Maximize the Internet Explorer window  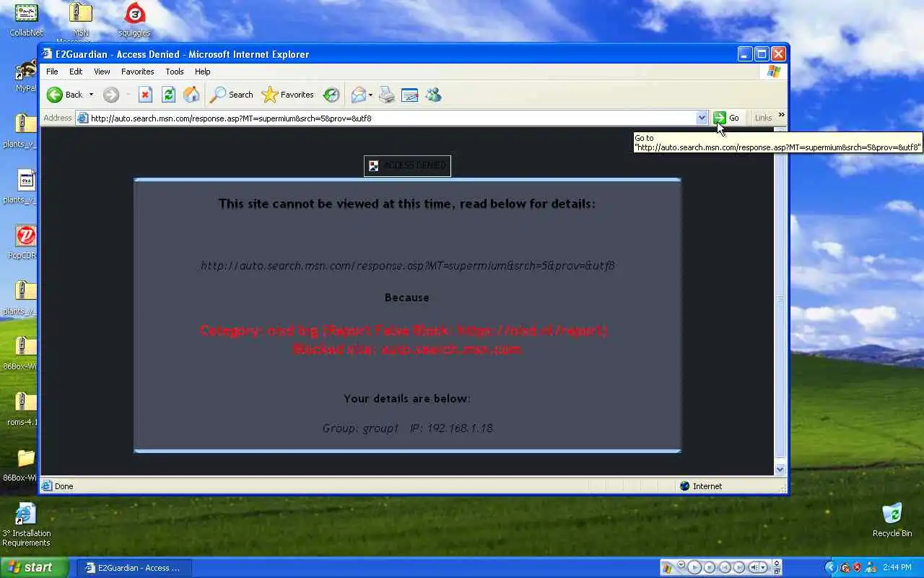[x=762, y=54]
